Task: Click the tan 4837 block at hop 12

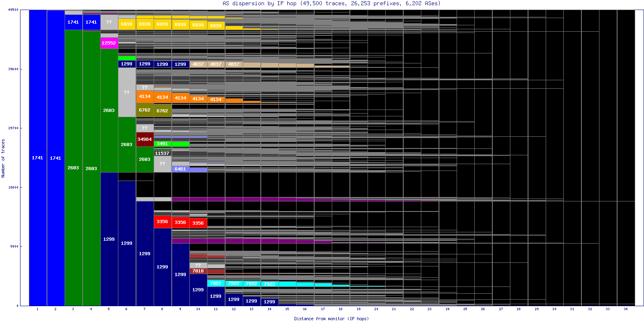Action: pos(234,64)
